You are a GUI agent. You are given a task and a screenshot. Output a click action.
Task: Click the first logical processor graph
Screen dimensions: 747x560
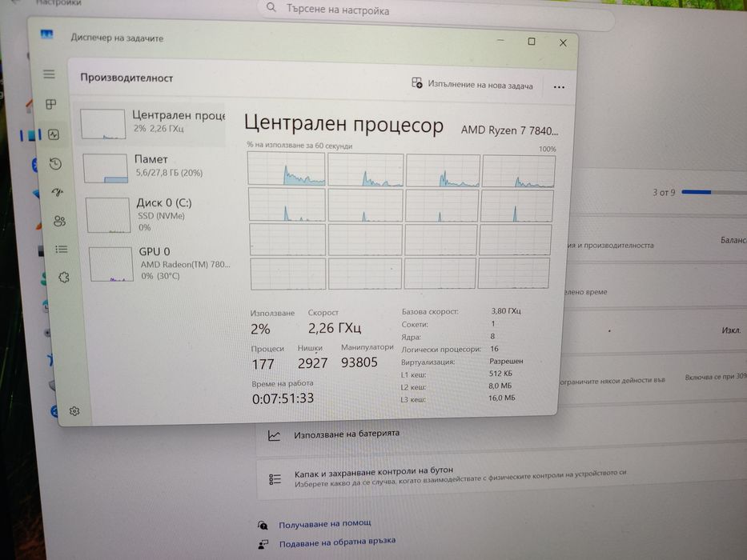pyautogui.click(x=286, y=169)
